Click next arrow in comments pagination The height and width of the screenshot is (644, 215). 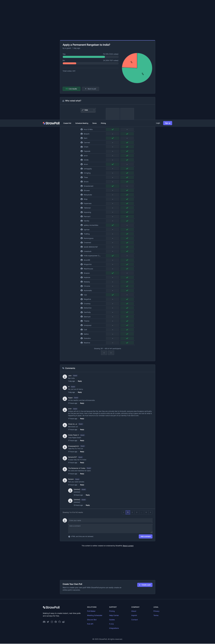[x=150, y=512]
